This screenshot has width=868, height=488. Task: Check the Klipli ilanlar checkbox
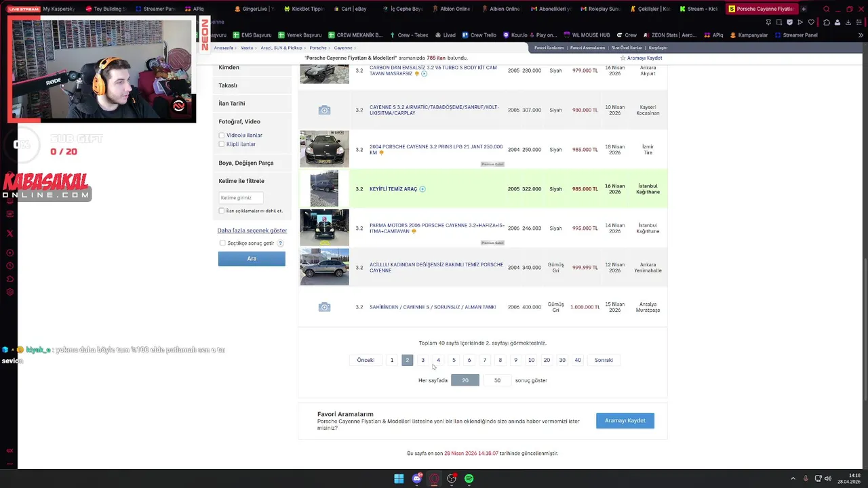point(221,144)
